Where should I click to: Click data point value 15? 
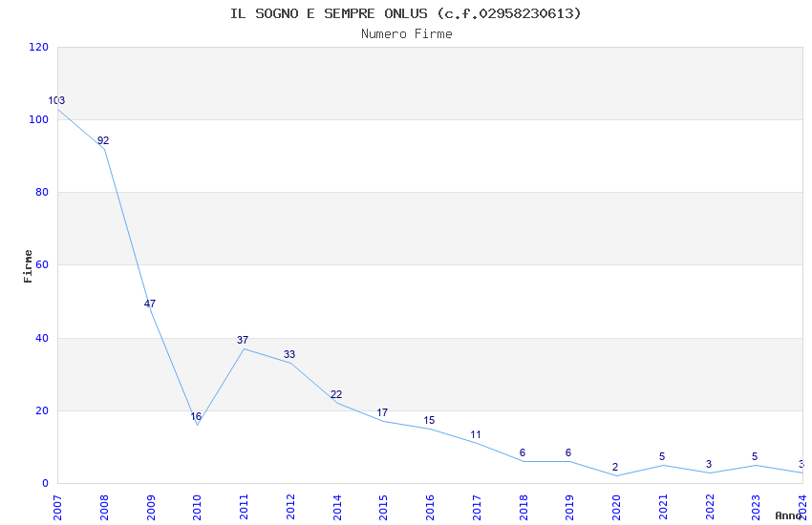[429, 420]
